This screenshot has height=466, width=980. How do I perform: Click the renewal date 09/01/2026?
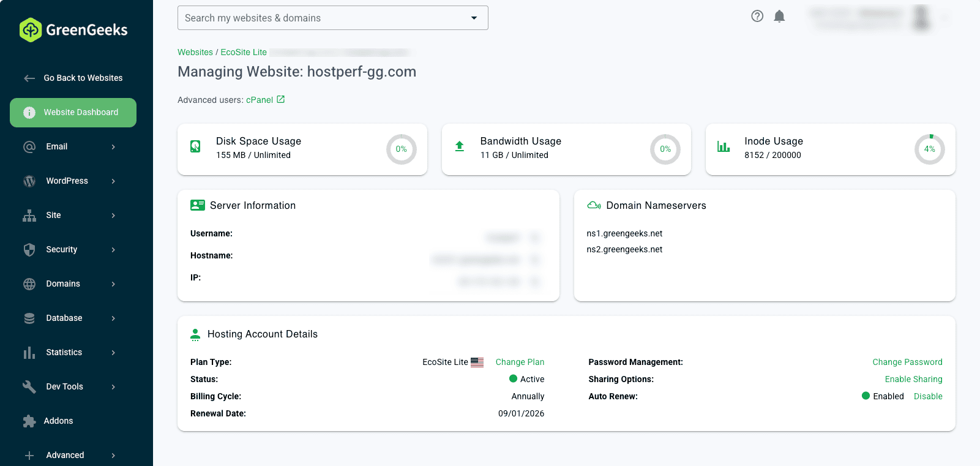[521, 413]
